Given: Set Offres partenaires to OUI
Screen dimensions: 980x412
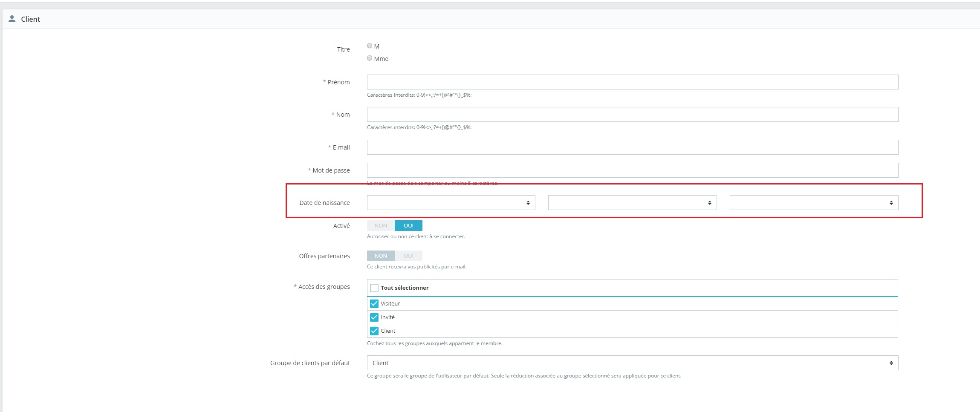Looking at the screenshot, I should coord(408,256).
